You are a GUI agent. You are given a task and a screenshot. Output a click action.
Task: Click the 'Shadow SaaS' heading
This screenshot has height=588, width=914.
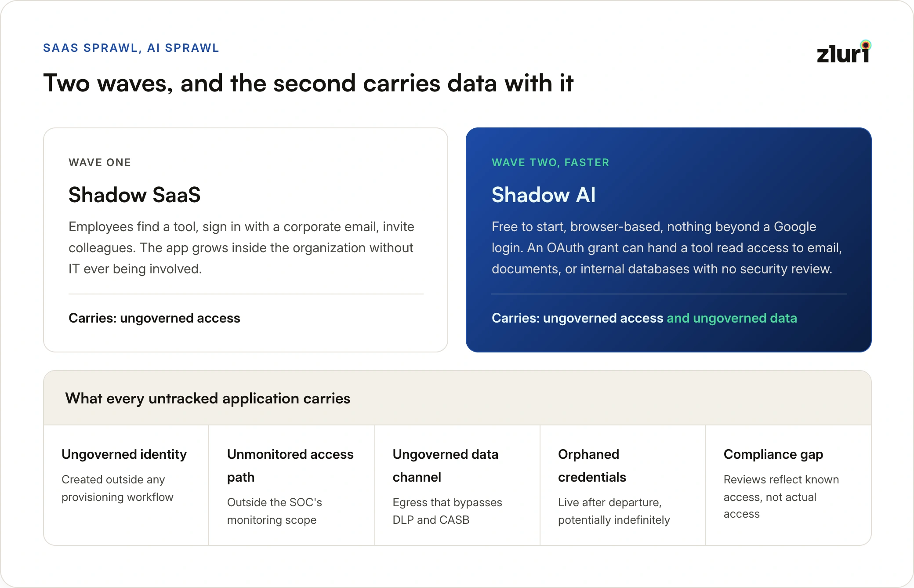pos(134,195)
